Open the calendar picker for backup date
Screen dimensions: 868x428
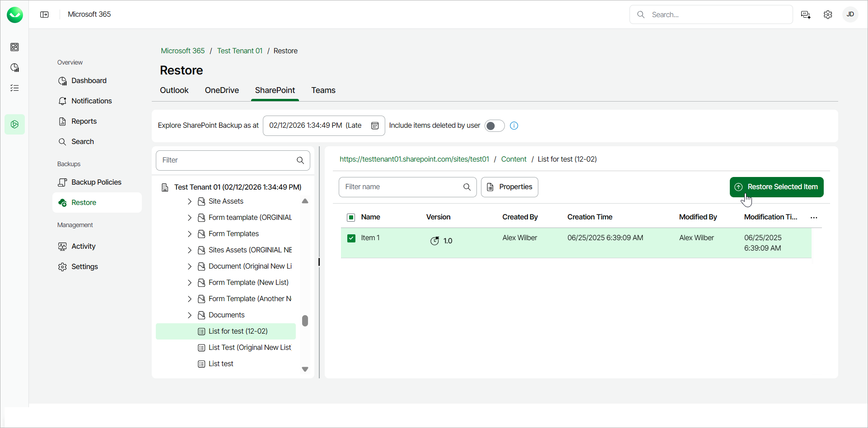375,126
